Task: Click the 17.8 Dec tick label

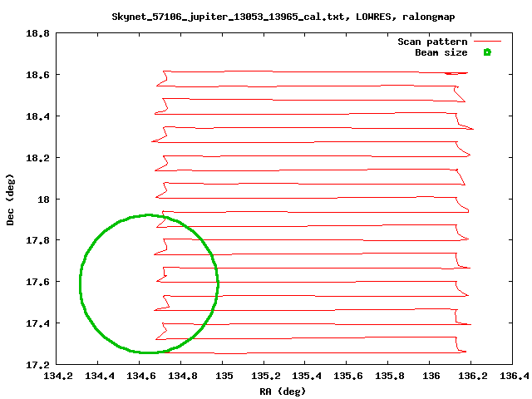Action: click(37, 240)
